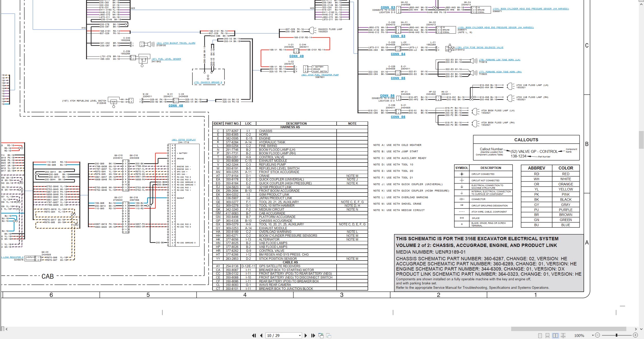Viewport: 644px width, 339px height.
Task: Click the horizontal scrollbar thumb
Action: click(568, 329)
